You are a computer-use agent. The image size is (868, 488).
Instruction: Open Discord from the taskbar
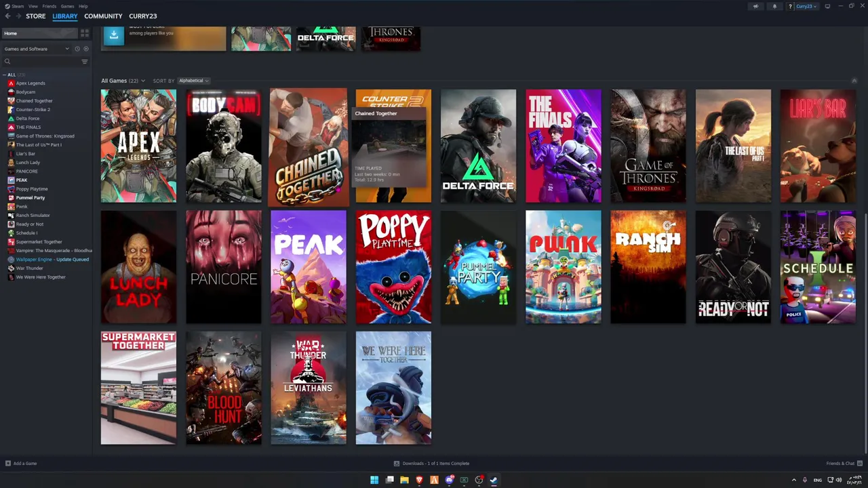[x=449, y=480]
